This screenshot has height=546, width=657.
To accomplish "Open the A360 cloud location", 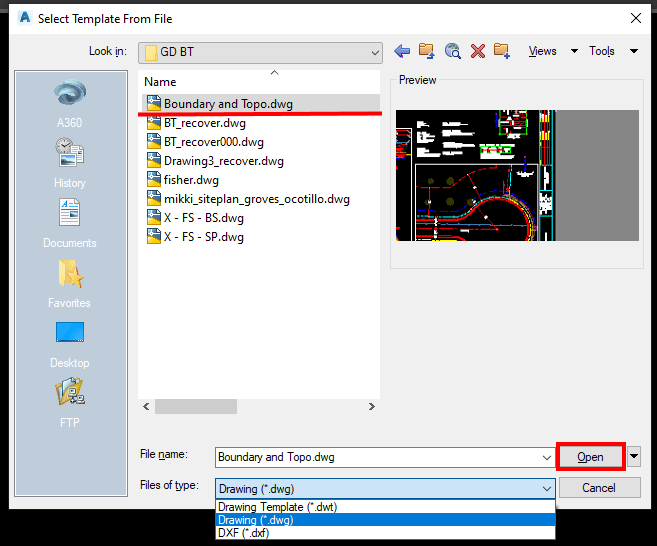I will click(x=70, y=104).
